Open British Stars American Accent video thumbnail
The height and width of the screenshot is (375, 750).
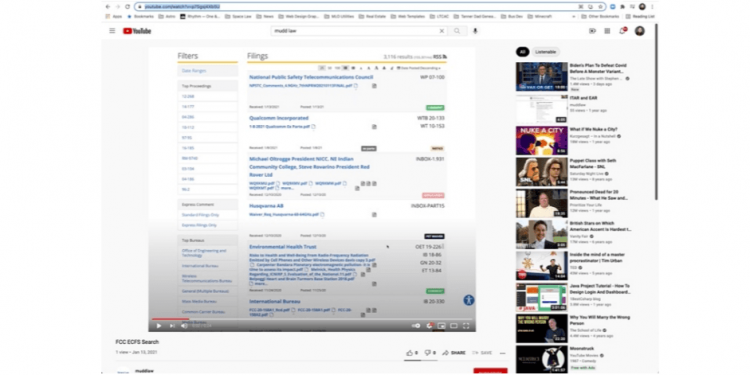coord(541,234)
